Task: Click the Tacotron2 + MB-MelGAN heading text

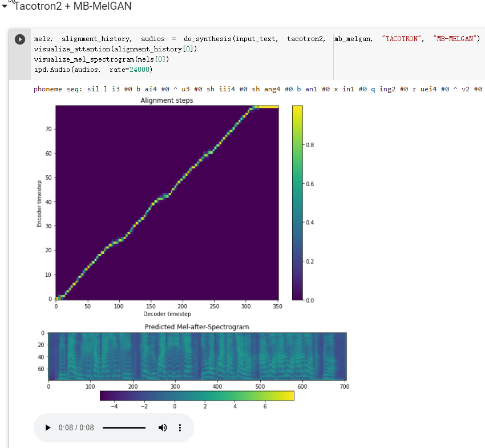Action: click(72, 6)
